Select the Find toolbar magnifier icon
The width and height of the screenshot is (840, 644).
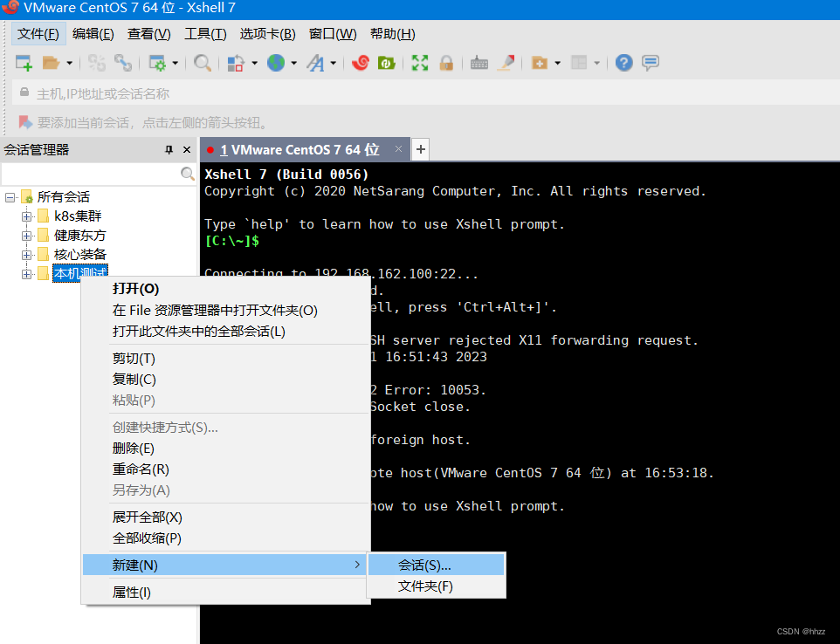click(x=203, y=62)
